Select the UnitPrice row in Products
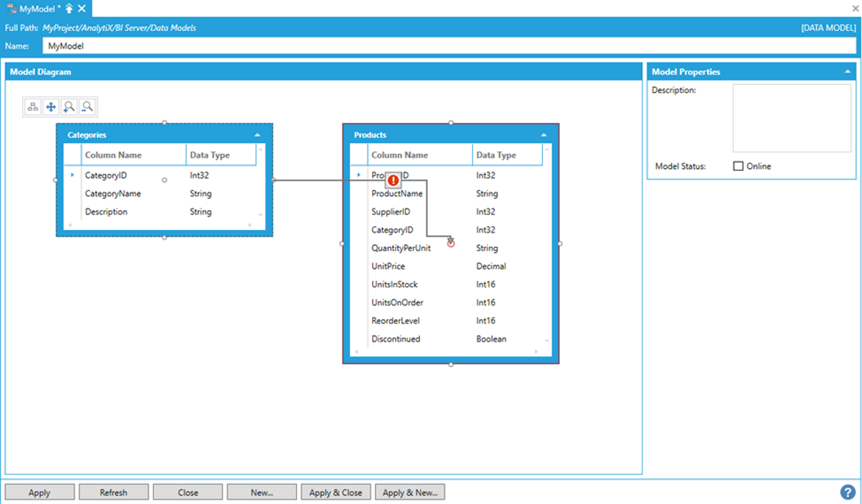The image size is (862, 504). point(388,266)
